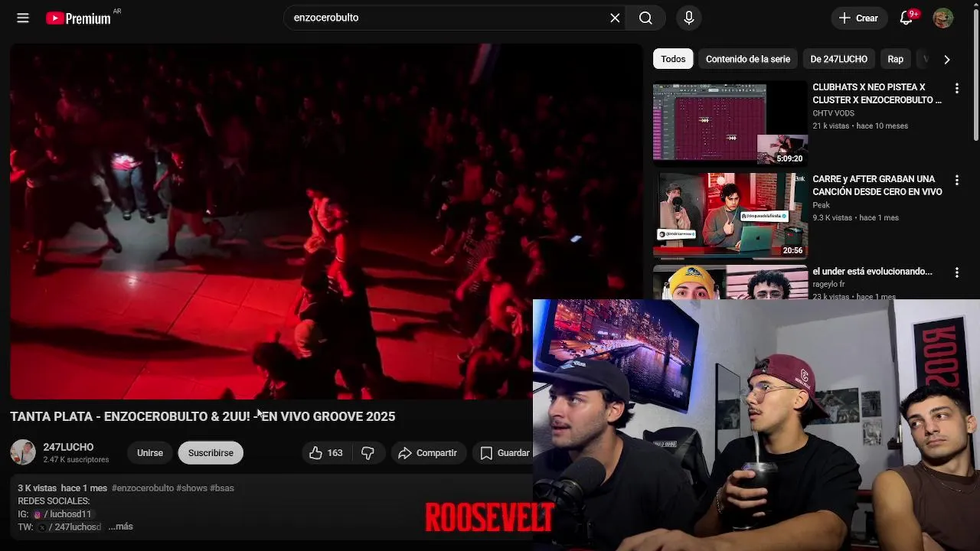Click the main video player

click(x=326, y=221)
